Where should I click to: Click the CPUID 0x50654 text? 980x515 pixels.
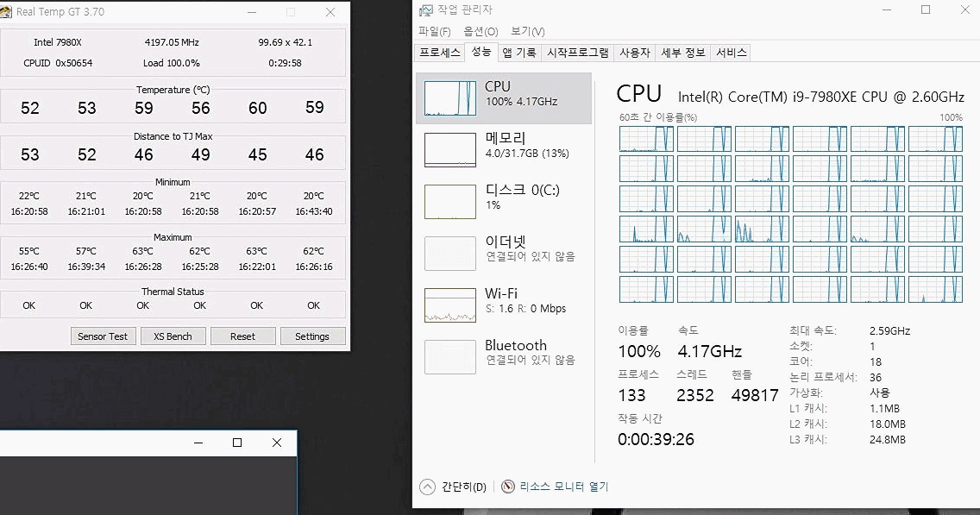point(58,63)
